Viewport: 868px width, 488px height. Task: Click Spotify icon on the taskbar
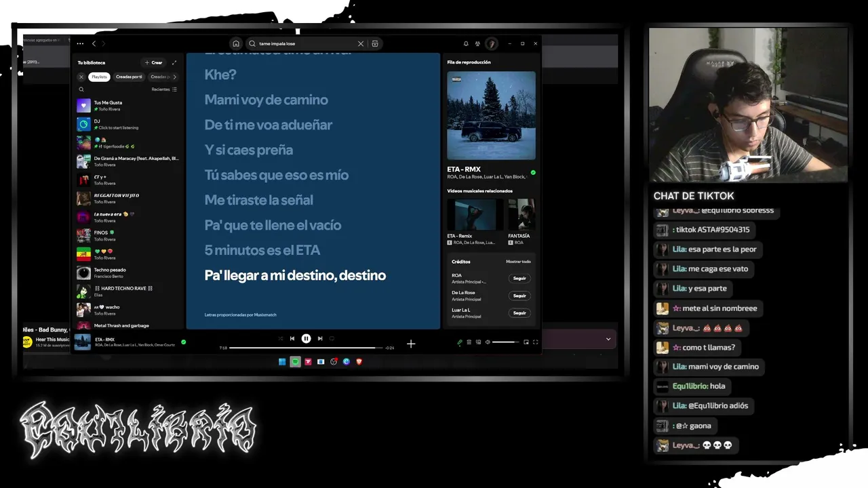295,362
